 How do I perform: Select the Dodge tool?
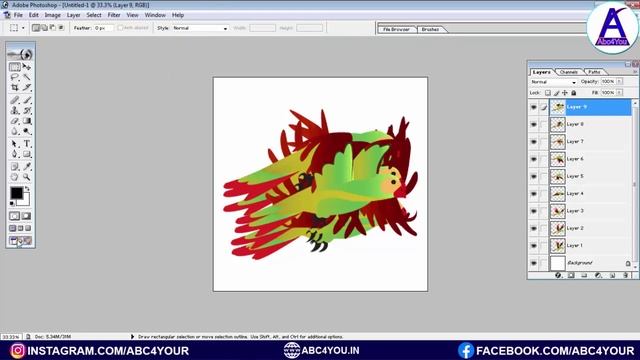point(27,131)
